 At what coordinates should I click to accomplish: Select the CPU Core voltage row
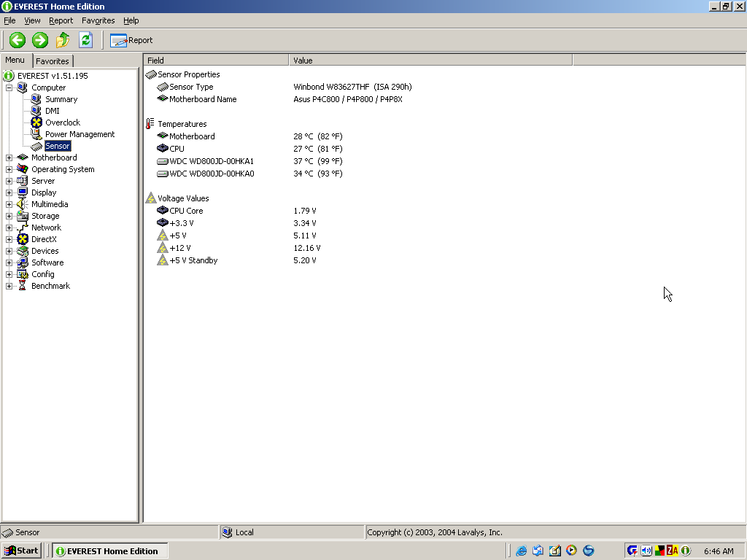pyautogui.click(x=236, y=211)
